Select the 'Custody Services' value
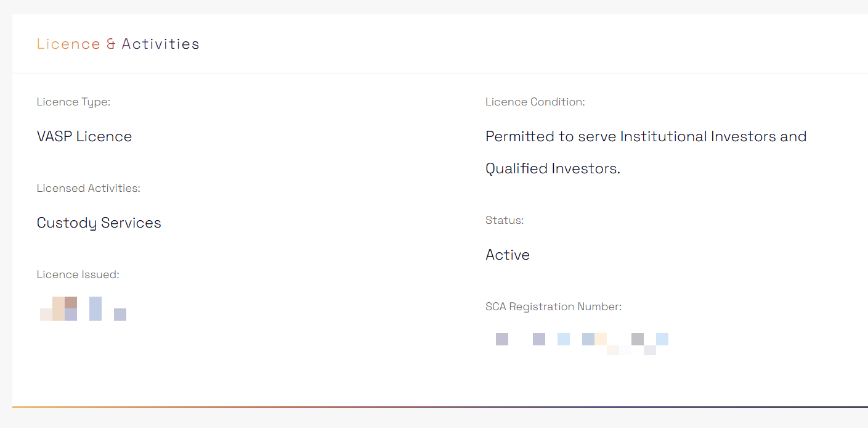Image resolution: width=868 pixels, height=428 pixels. 99,223
